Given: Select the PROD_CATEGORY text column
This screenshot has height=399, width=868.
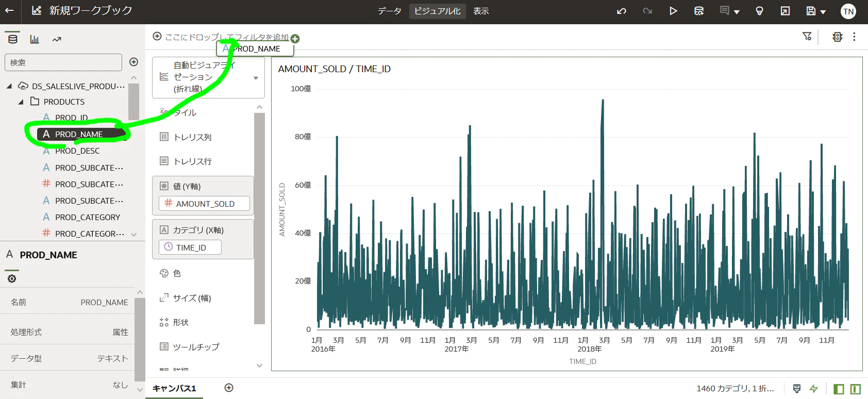Looking at the screenshot, I should tap(88, 218).
